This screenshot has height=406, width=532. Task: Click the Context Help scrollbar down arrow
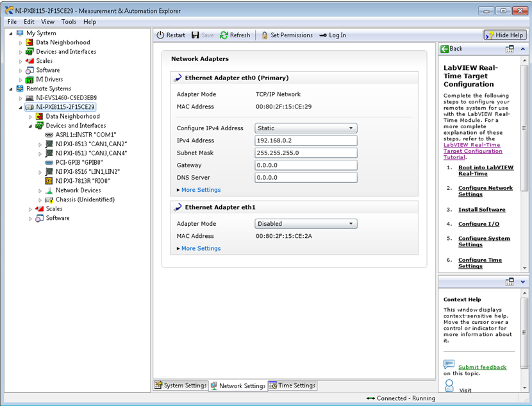click(x=524, y=387)
